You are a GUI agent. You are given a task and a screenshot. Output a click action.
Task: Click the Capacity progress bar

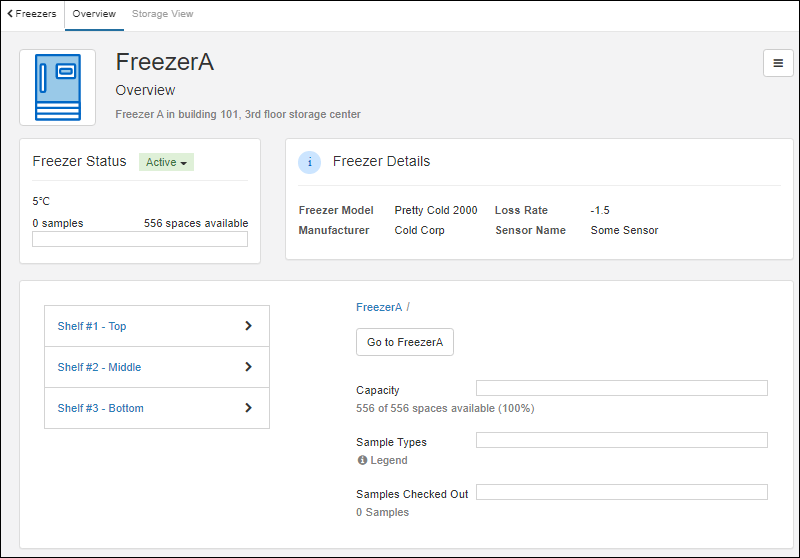tap(621, 388)
